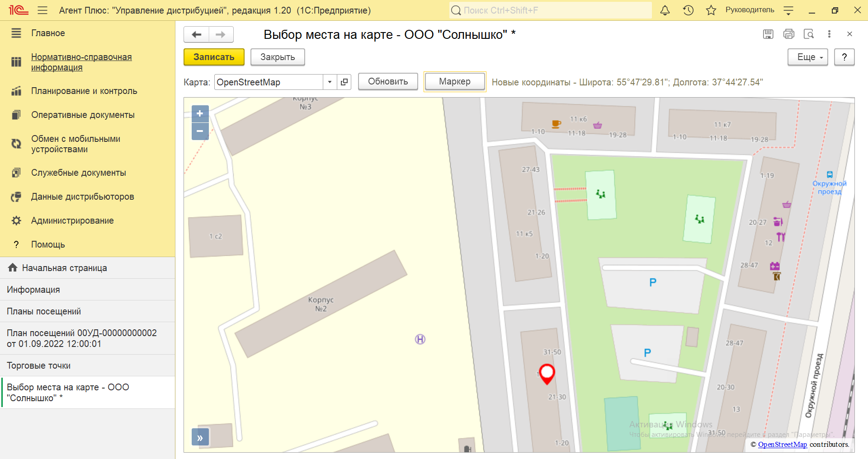
Task: Navigate back with the left arrow
Action: pos(197,34)
